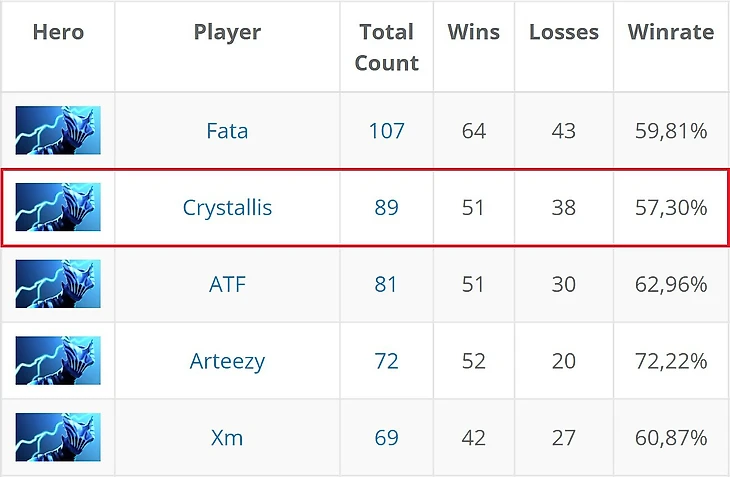This screenshot has width=730, height=477.
Task: Click the hero icon in Fata's row
Action: (58, 130)
